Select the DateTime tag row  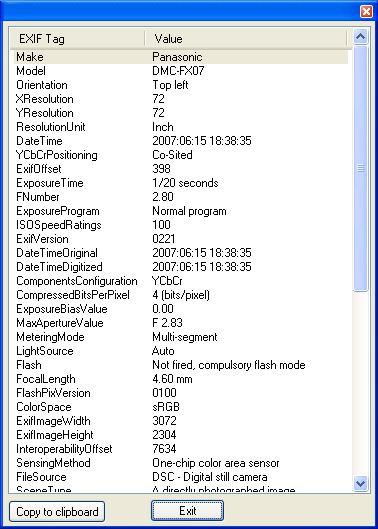(181, 141)
